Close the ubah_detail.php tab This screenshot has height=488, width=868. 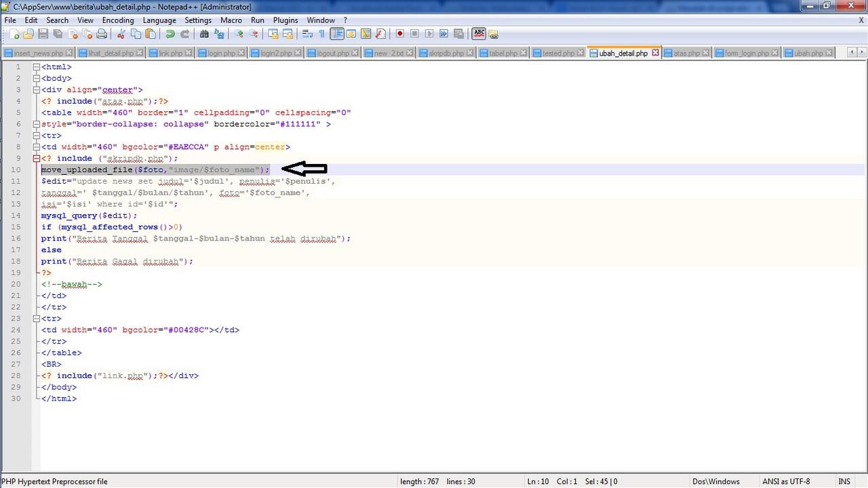655,53
